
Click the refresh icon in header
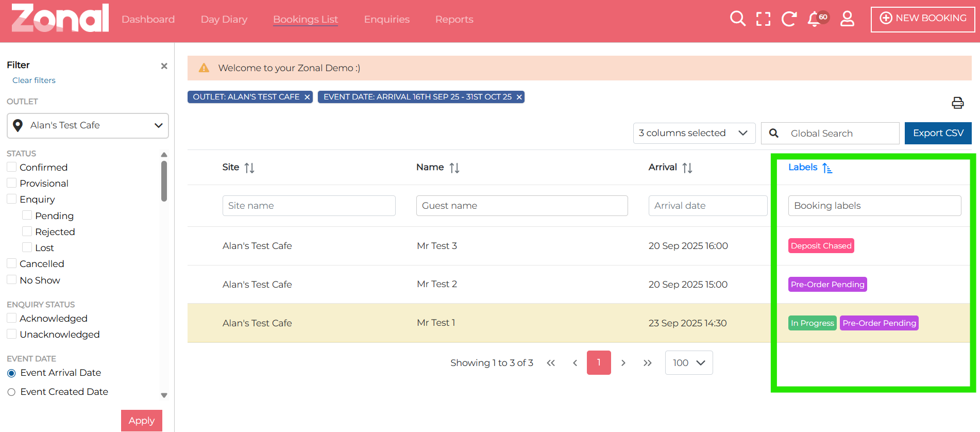pyautogui.click(x=788, y=19)
